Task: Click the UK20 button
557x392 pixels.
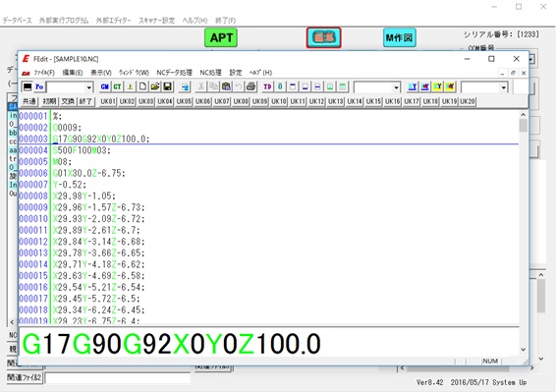Action: click(468, 101)
